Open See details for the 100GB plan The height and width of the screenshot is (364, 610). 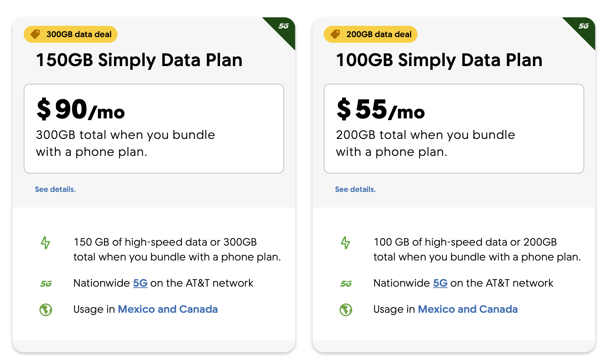click(x=355, y=189)
